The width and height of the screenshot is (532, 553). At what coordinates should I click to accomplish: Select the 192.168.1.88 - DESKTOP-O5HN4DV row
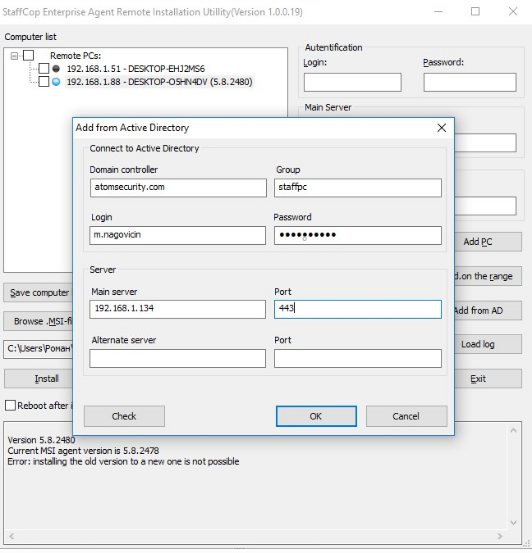click(x=159, y=82)
